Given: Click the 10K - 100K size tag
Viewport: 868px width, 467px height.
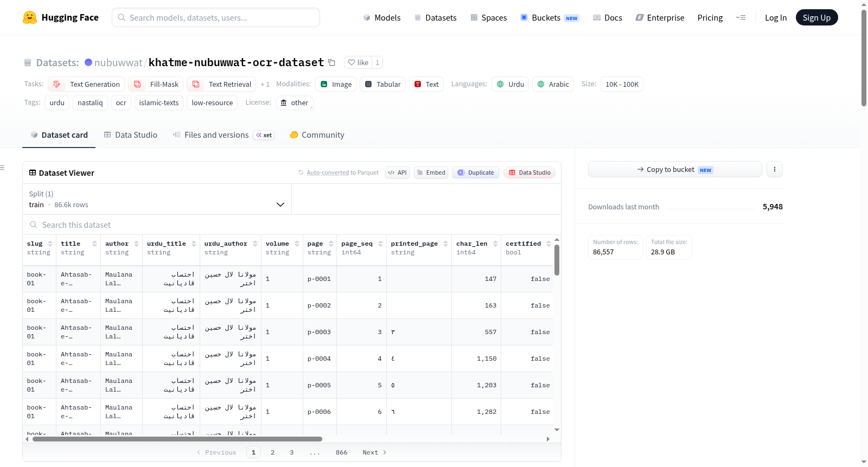Looking at the screenshot, I should pyautogui.click(x=622, y=84).
